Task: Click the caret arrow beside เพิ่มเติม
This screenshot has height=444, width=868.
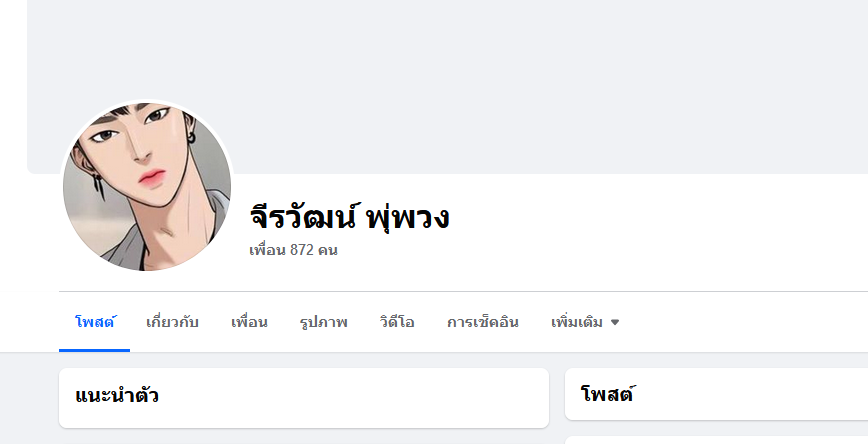Action: pos(614,322)
